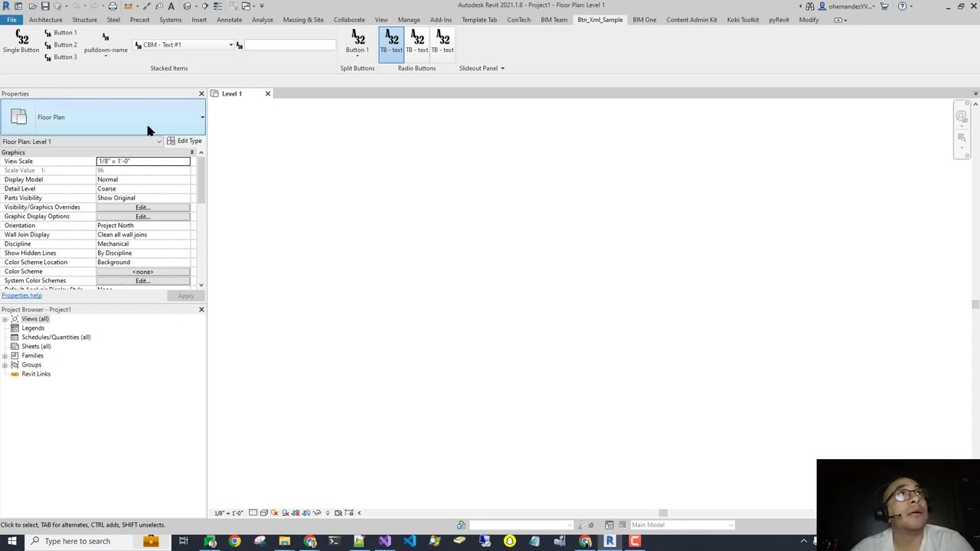Click the Revit icon on taskbar
This screenshot has width=980, height=551.
pyautogui.click(x=609, y=542)
